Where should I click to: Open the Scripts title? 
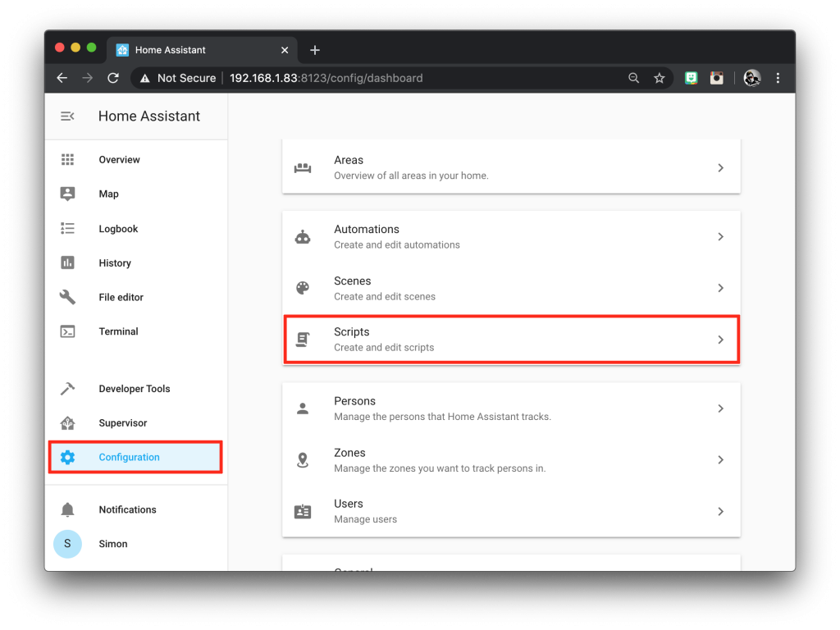(352, 332)
